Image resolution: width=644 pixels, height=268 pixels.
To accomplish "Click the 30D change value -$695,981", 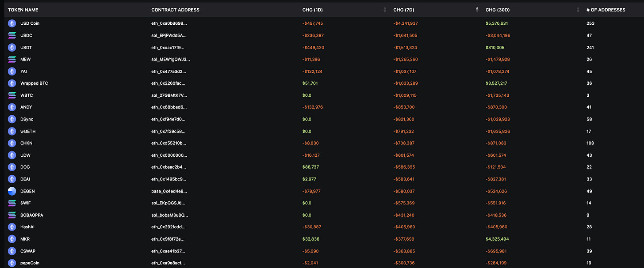I will click(496, 251).
